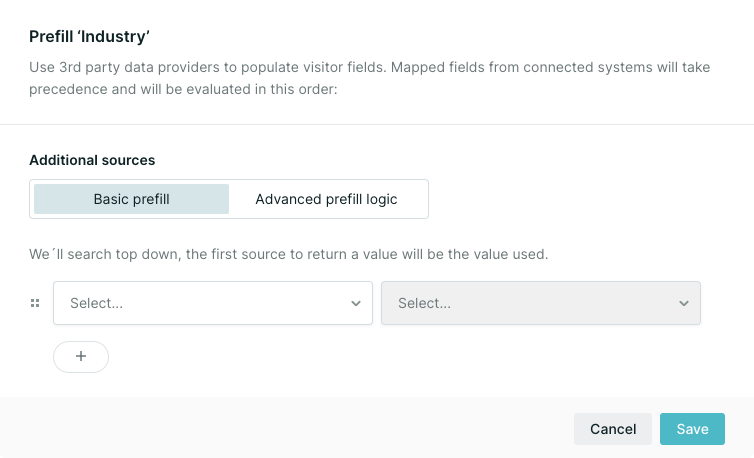The image size is (754, 458).
Task: Click the drag handle grip icon
Action: (x=35, y=303)
